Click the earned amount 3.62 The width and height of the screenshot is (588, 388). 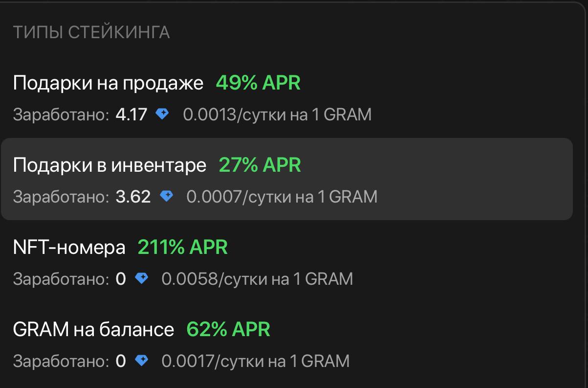pyautogui.click(x=133, y=197)
